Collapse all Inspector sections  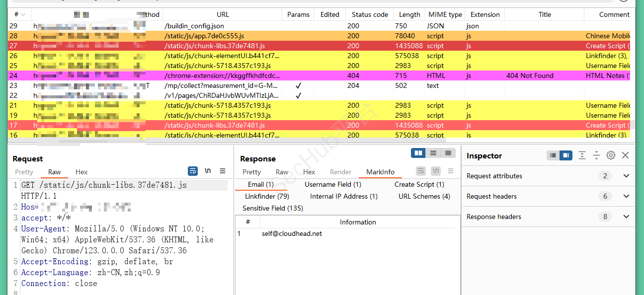pos(596,155)
